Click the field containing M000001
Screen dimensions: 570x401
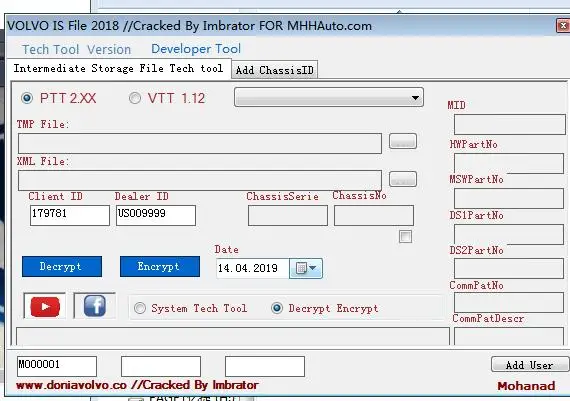(x=57, y=366)
